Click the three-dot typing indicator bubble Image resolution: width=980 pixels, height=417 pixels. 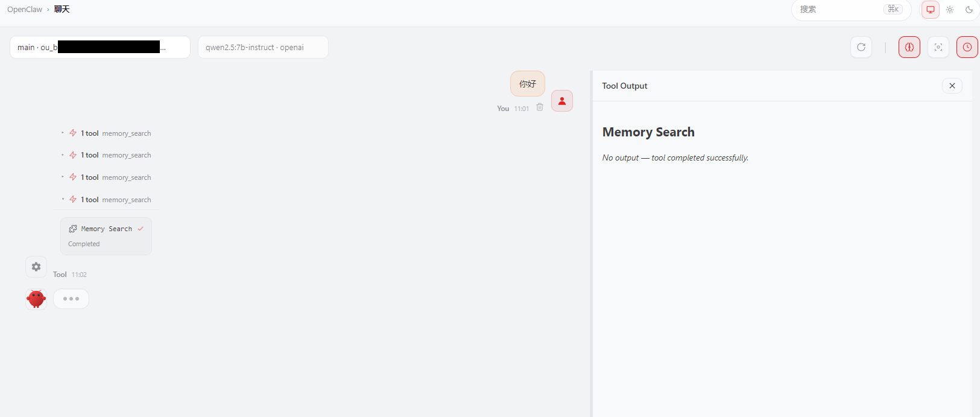click(71, 299)
